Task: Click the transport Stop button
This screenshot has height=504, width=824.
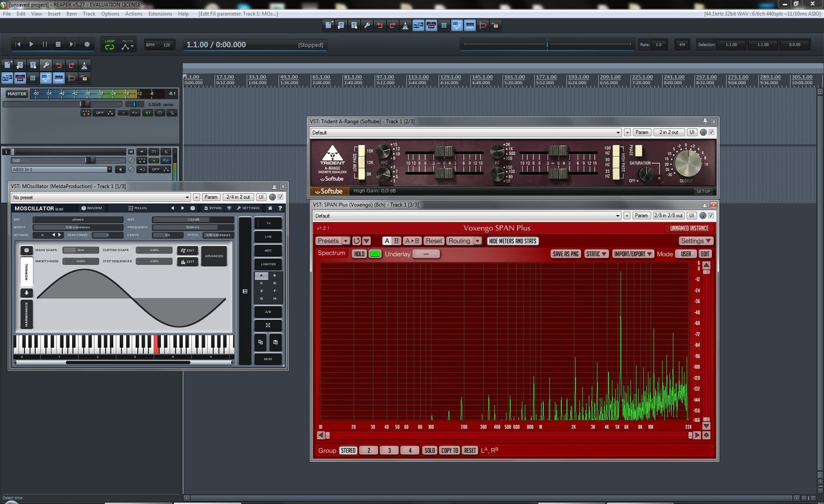Action: (x=58, y=44)
